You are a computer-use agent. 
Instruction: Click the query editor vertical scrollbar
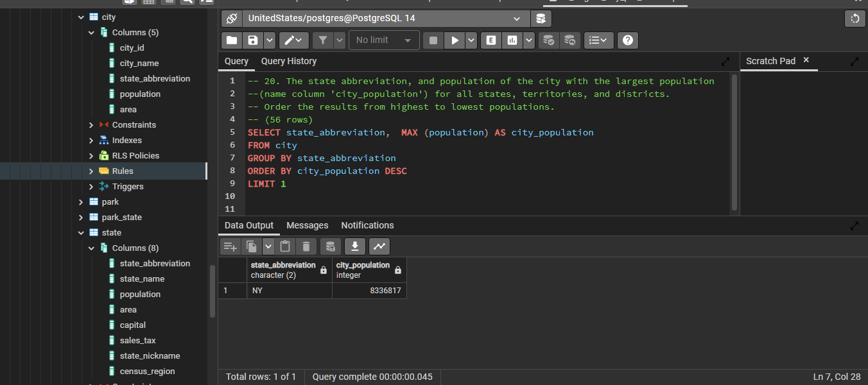coord(734,141)
